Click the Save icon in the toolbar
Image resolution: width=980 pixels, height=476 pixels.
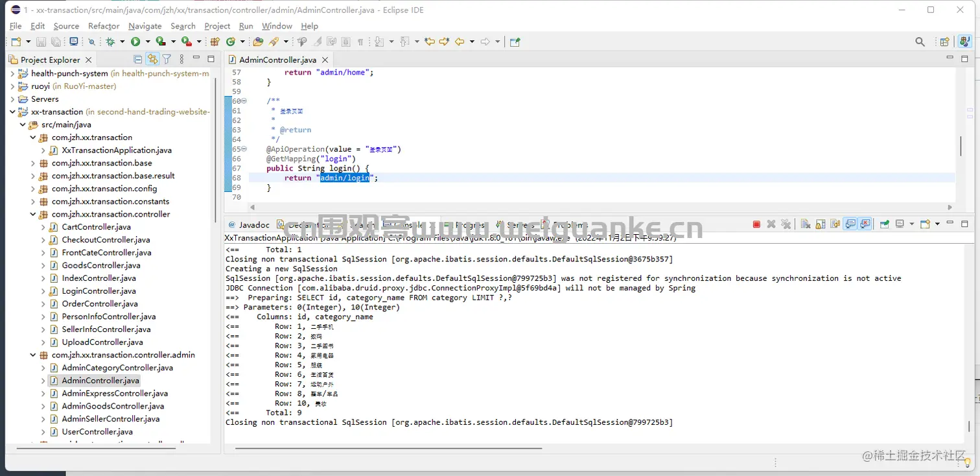[41, 42]
